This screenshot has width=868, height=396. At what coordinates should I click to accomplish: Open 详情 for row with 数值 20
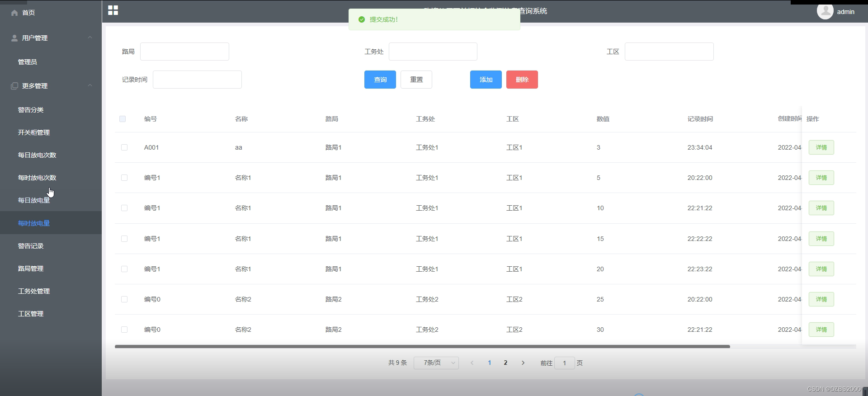click(821, 269)
